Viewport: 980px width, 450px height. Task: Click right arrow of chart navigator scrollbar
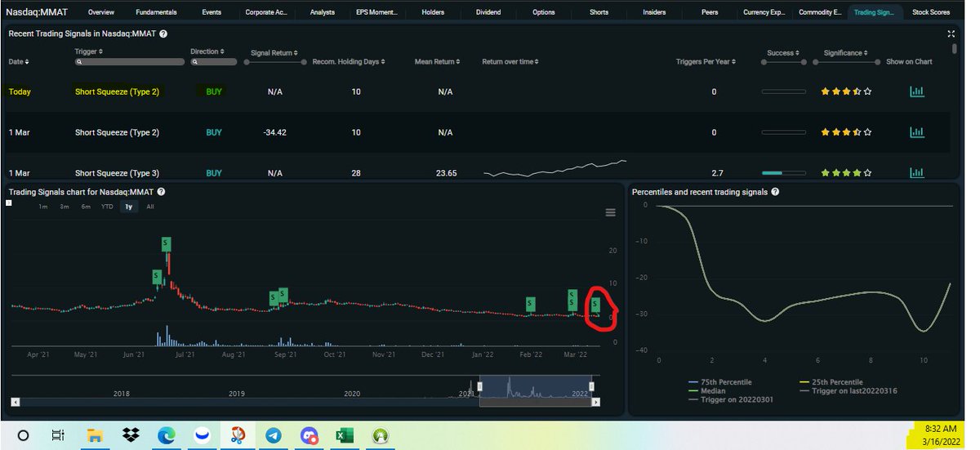point(596,402)
